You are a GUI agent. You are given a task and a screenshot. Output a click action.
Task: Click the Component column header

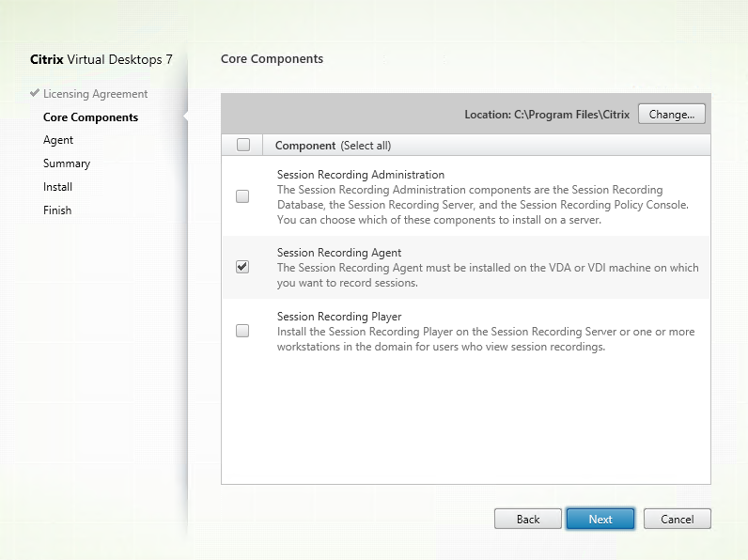(305, 146)
